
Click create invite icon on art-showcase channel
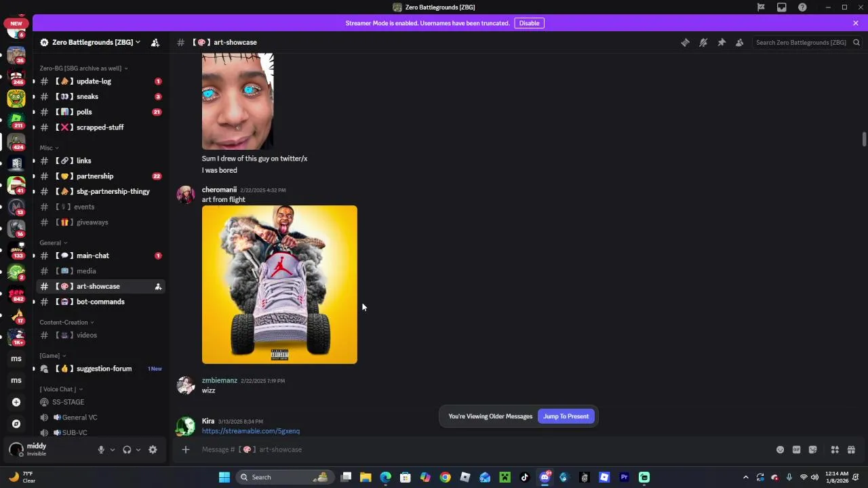pyautogui.click(x=158, y=287)
